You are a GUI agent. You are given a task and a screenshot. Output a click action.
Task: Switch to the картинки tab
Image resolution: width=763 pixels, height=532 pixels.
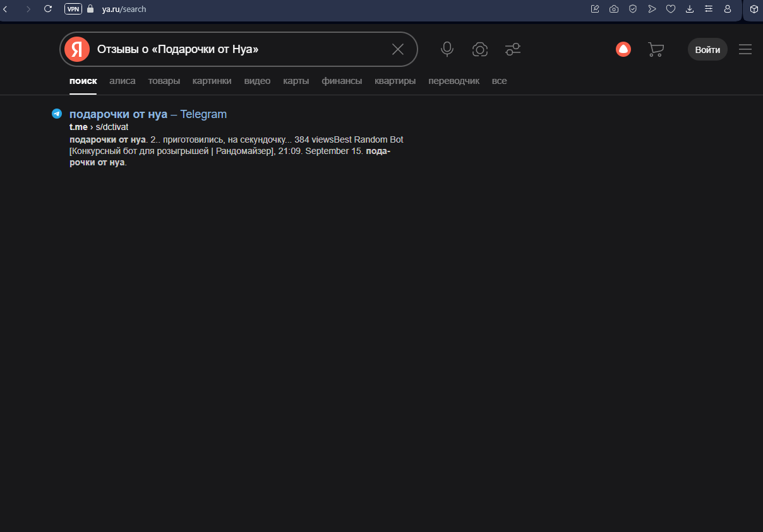pyautogui.click(x=212, y=81)
